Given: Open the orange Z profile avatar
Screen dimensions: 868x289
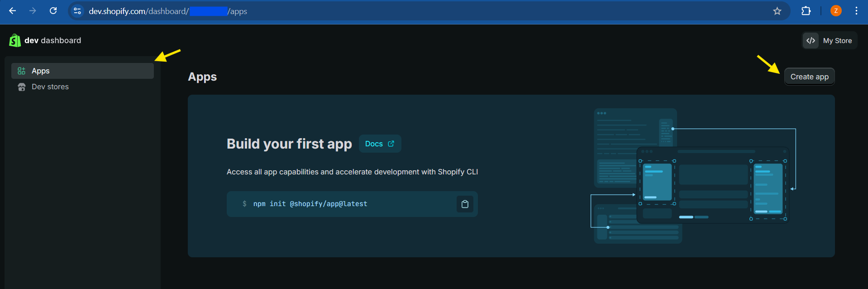Looking at the screenshot, I should tap(836, 11).
